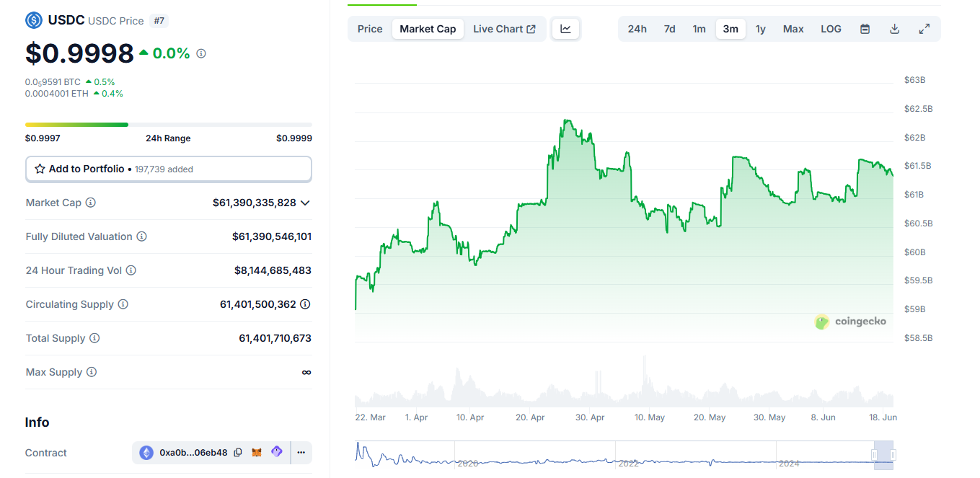Copy the USDC contract address
980x478 pixels.
pyautogui.click(x=238, y=452)
